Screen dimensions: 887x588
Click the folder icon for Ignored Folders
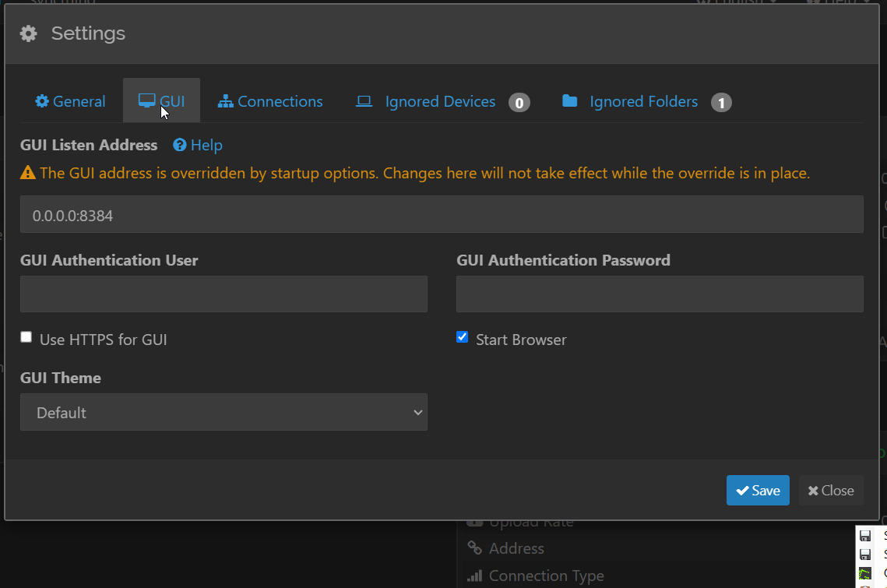[x=570, y=101]
